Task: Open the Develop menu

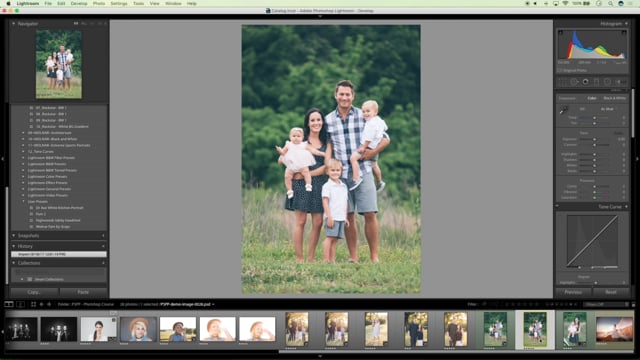Action: 79,4
